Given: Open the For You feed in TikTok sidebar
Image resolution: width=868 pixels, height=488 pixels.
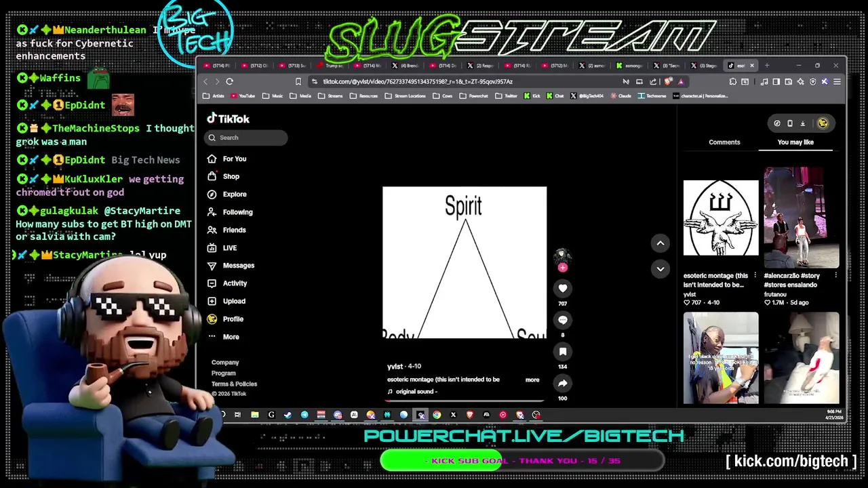Looking at the screenshot, I should click(x=227, y=159).
